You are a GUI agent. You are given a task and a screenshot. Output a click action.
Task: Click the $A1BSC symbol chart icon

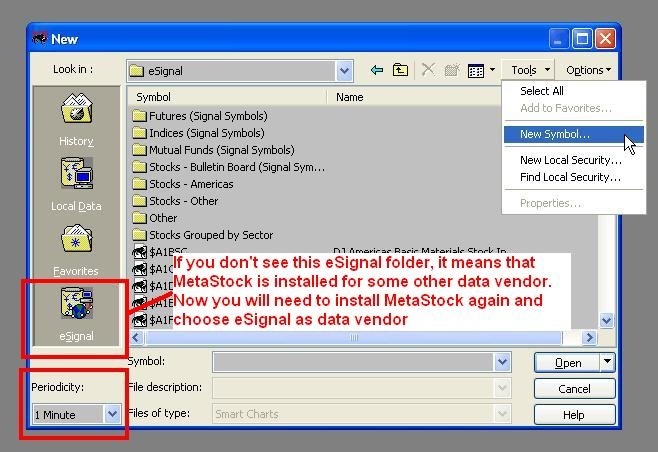tap(139, 252)
